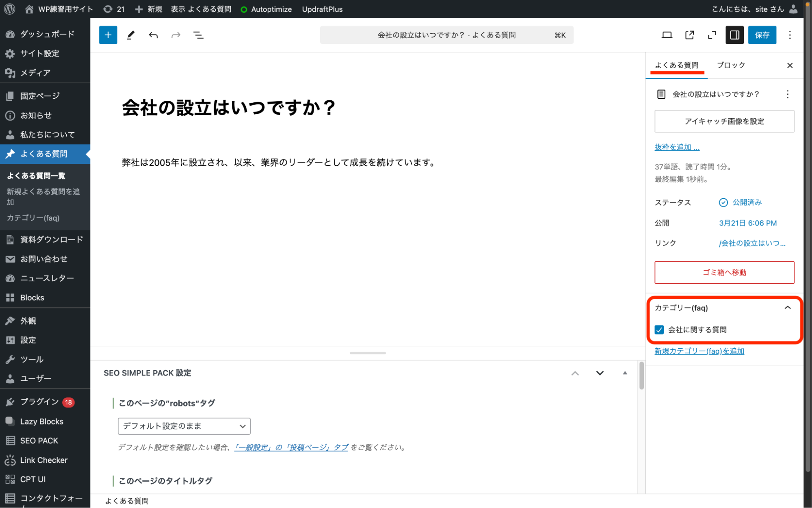The height and width of the screenshot is (508, 812).
Task: Click the laptop preview device icon
Action: coord(667,35)
